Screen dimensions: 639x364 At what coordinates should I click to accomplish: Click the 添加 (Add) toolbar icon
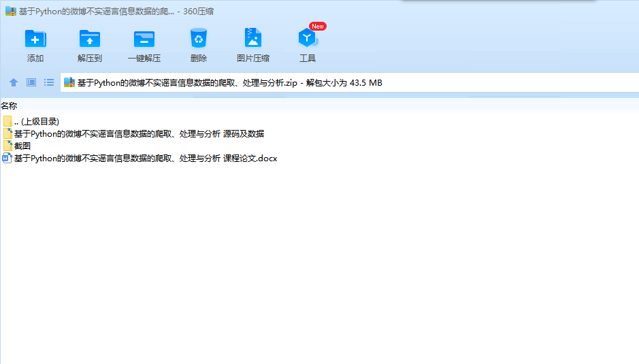pyautogui.click(x=35, y=39)
